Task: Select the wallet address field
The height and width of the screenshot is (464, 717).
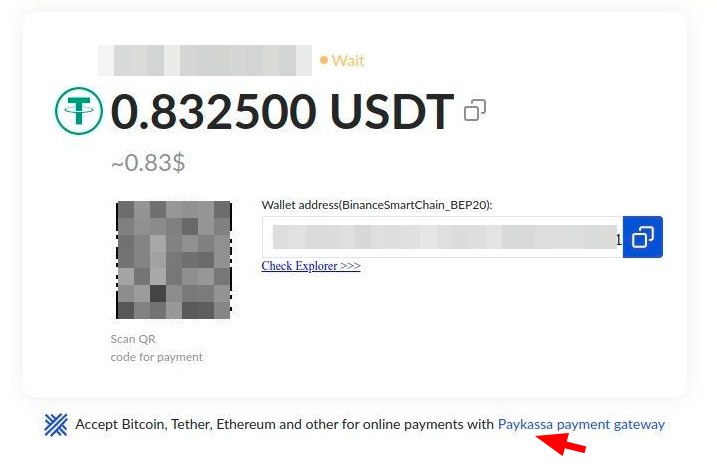Action: coord(442,237)
